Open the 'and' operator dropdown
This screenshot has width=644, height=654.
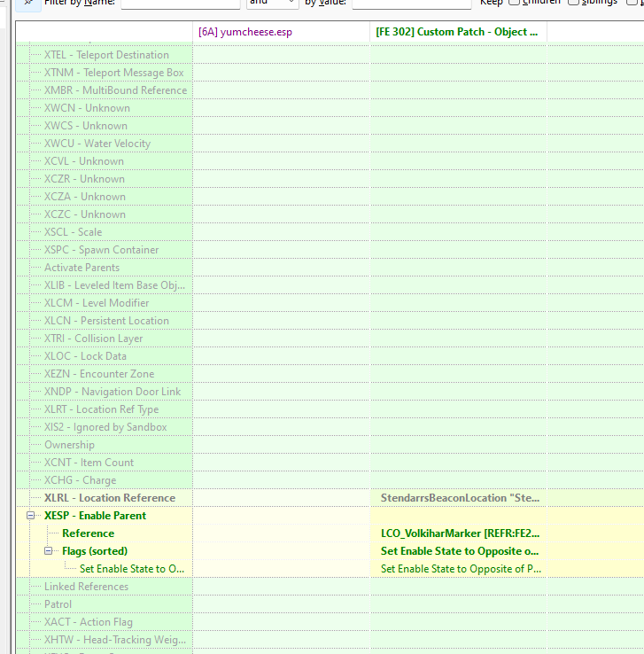pos(273,4)
